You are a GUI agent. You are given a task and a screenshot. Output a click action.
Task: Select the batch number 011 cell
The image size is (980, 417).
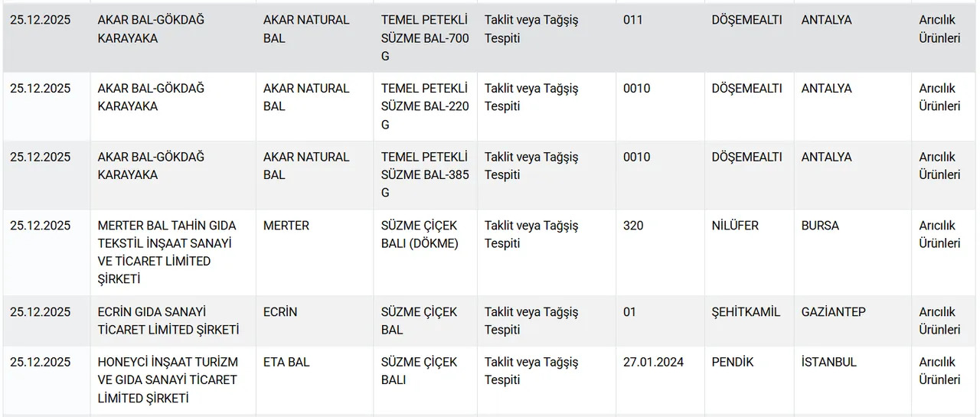633,21
